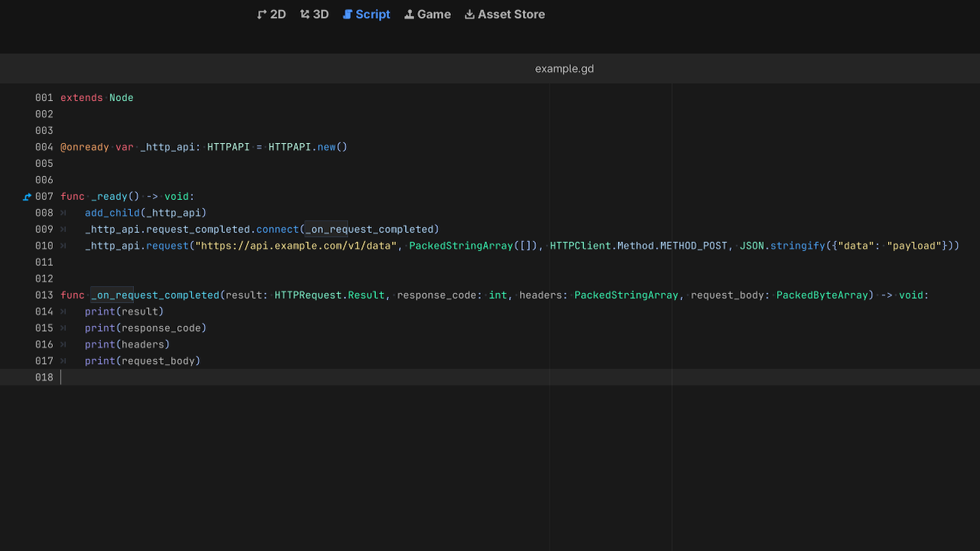980x551 pixels.
Task: Click line number 013 in the gutter
Action: click(x=44, y=295)
